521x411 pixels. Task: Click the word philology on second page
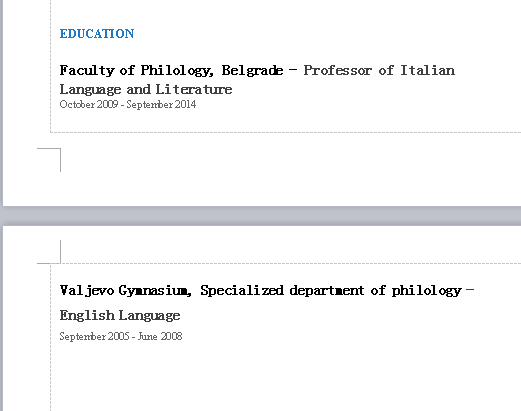click(427, 291)
